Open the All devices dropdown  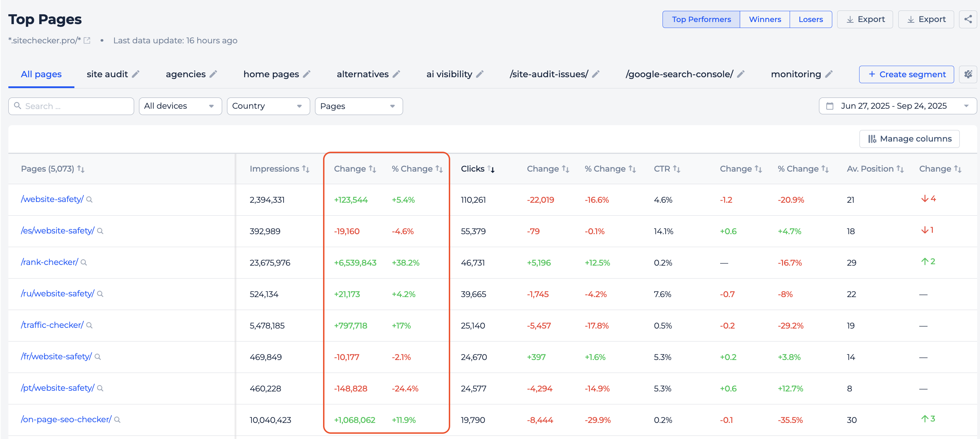pyautogui.click(x=180, y=106)
